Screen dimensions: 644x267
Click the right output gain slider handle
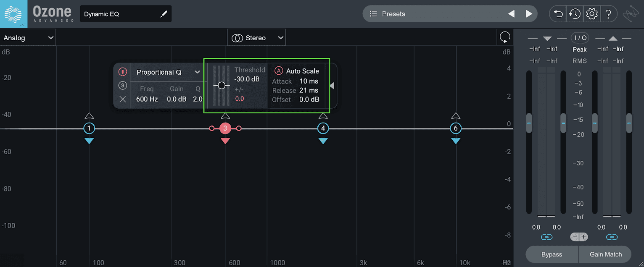click(x=629, y=123)
